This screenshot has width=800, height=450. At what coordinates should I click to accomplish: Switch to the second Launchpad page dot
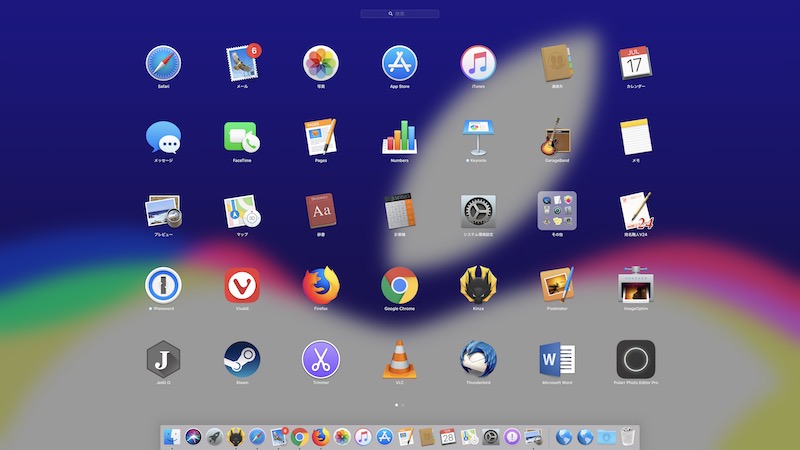coord(403,405)
